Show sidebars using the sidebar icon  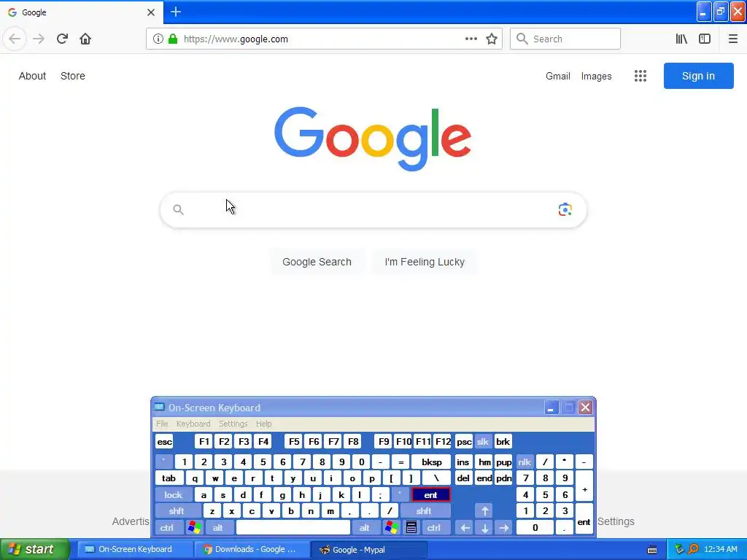pyautogui.click(x=704, y=39)
